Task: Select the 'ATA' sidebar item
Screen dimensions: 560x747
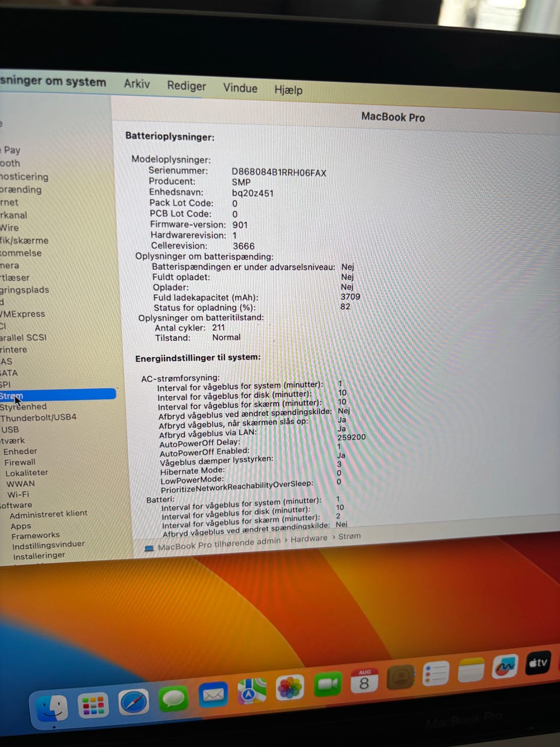Action: click(x=9, y=372)
